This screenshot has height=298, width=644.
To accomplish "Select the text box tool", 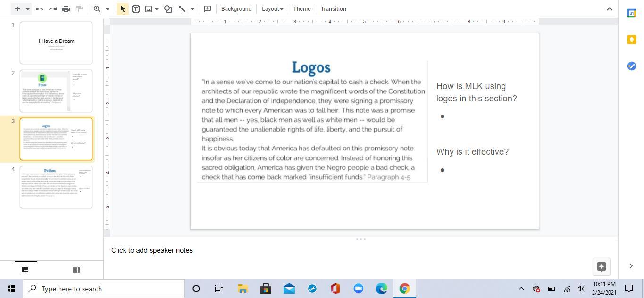I will point(136,9).
